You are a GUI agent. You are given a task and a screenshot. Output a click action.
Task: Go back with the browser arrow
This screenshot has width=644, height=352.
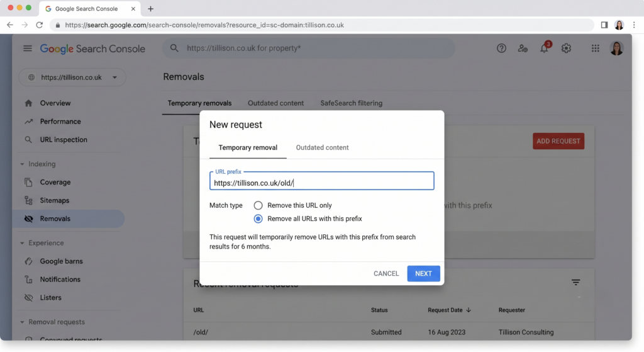pyautogui.click(x=10, y=25)
